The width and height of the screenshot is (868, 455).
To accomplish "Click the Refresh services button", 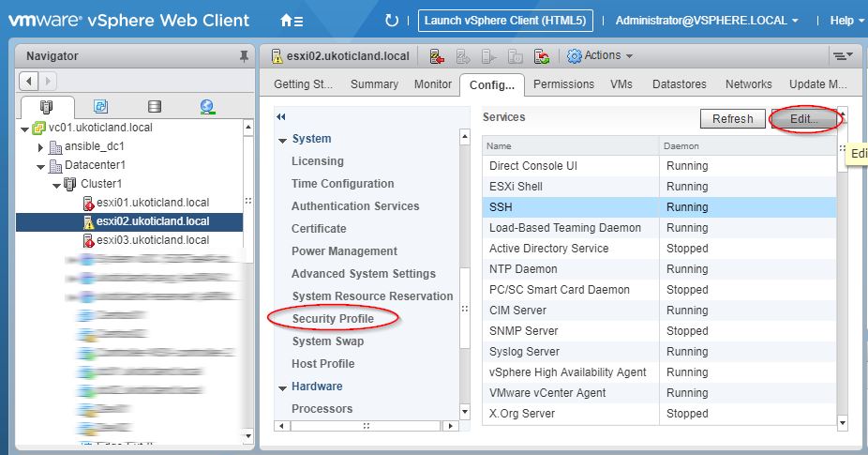I will click(732, 118).
